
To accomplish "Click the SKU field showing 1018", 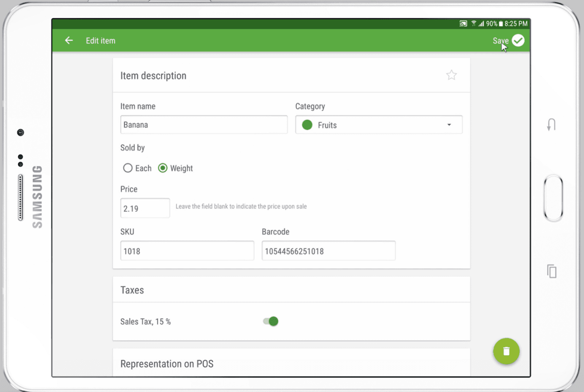I will click(x=187, y=251).
